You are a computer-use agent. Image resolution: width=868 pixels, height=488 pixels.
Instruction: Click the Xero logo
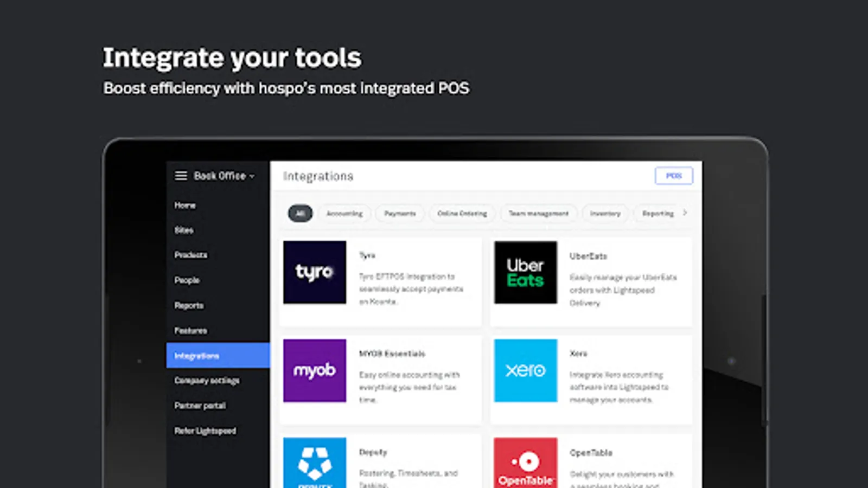tap(525, 370)
